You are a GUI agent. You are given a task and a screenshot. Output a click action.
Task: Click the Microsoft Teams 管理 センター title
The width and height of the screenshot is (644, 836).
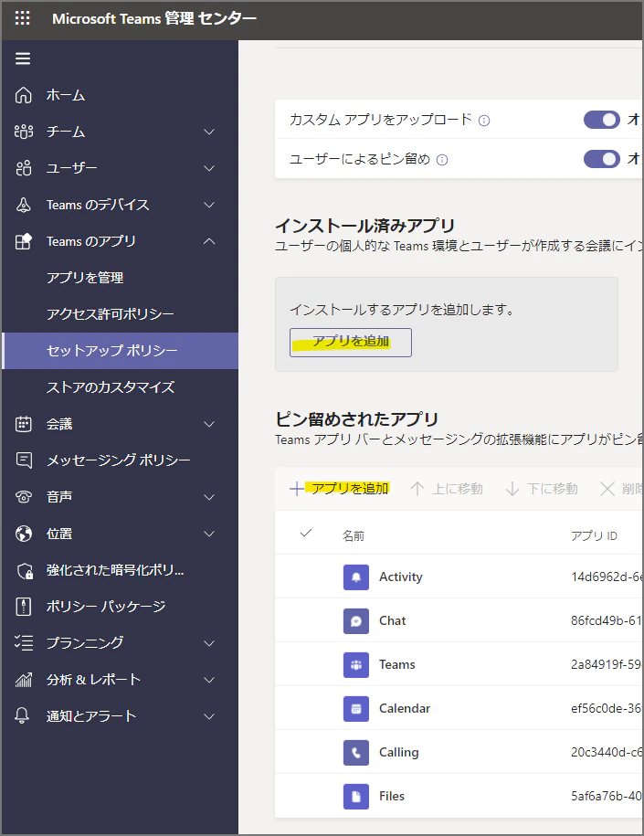pyautogui.click(x=154, y=18)
